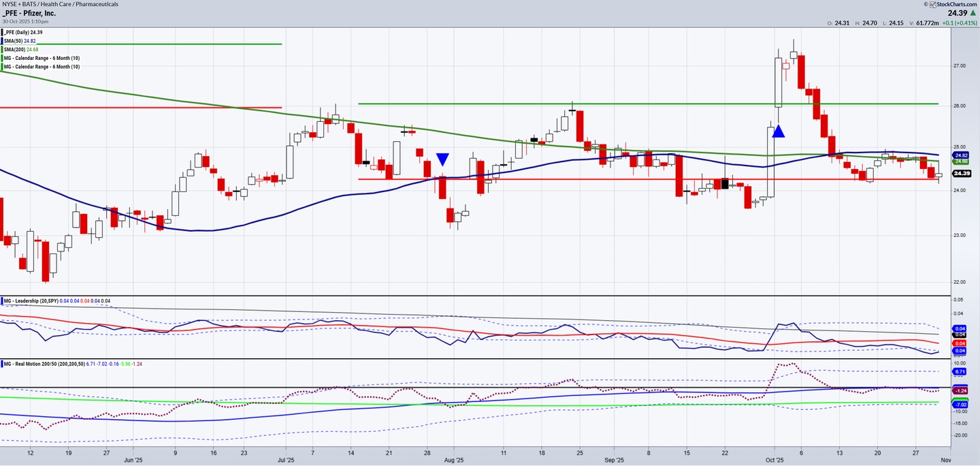
Task: Click the 22.00 price axis label
Action: coord(960,282)
